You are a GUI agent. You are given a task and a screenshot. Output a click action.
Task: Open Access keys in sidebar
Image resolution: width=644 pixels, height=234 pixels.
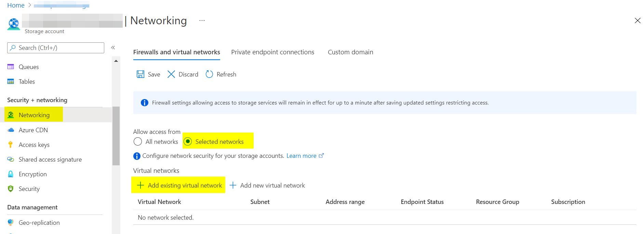pyautogui.click(x=34, y=145)
